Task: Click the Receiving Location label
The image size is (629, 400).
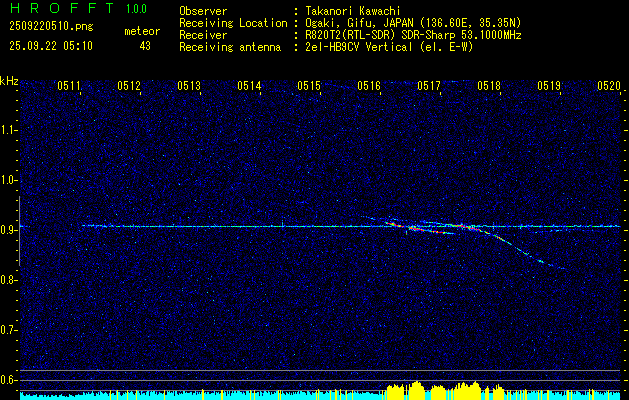Action: pos(233,23)
